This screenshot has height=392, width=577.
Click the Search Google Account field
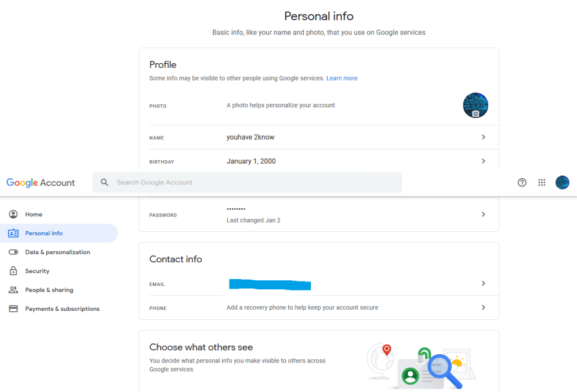point(254,182)
